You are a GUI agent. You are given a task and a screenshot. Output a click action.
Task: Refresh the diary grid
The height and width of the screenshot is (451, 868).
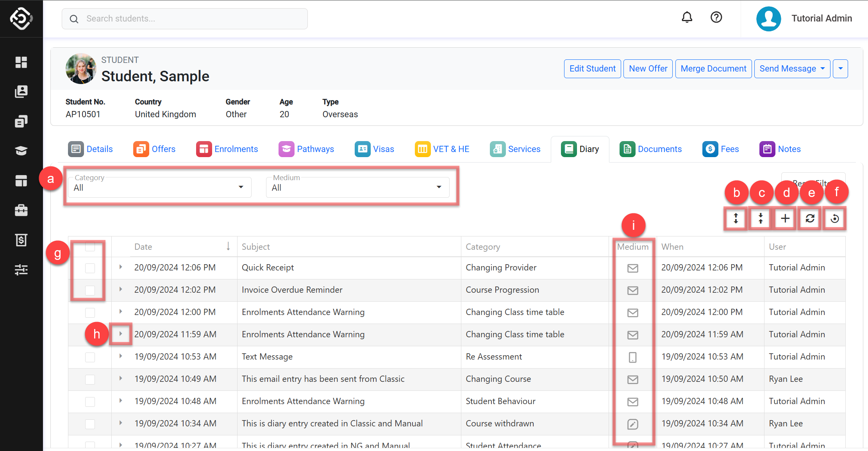tap(810, 218)
